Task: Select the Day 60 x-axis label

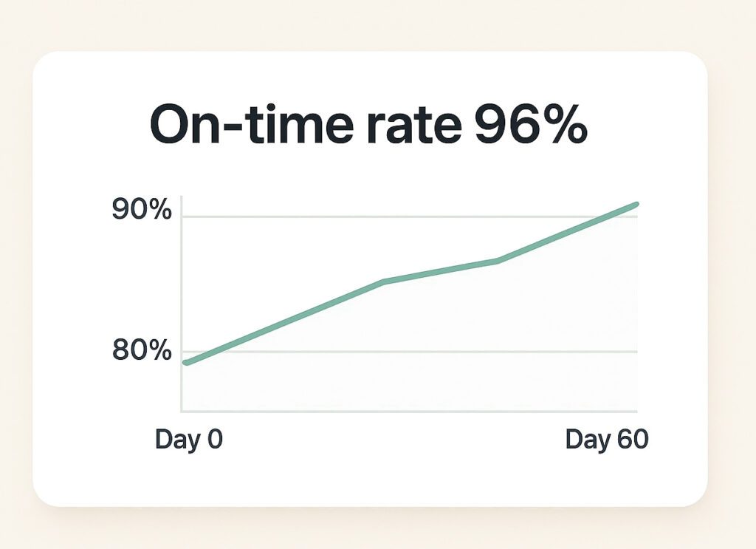Action: (x=607, y=440)
